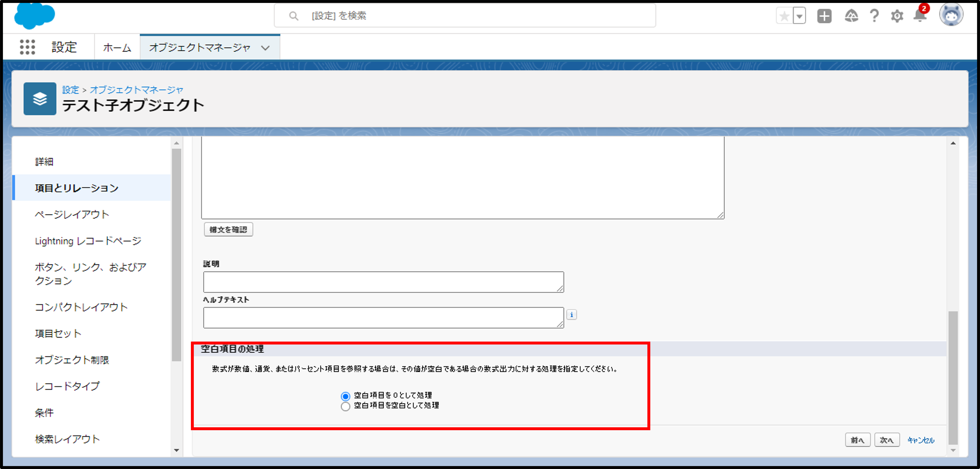Click the Salesforce cloud logo

point(34,15)
